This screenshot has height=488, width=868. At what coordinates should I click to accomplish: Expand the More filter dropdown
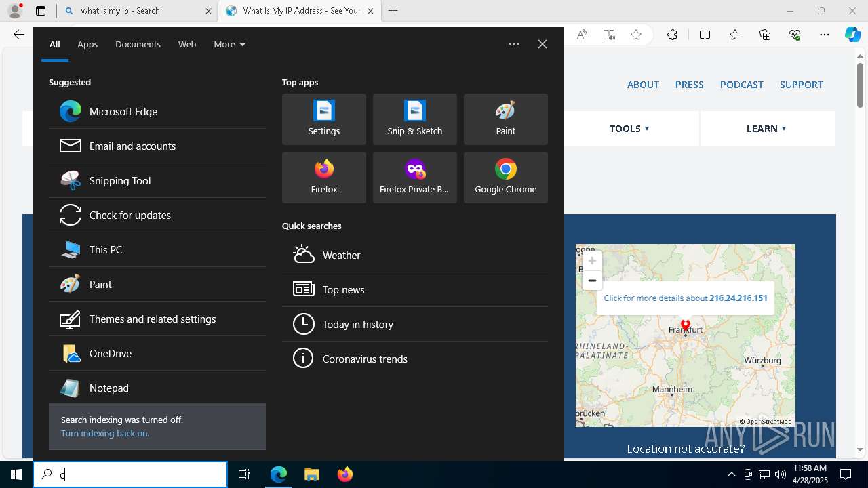tap(230, 44)
